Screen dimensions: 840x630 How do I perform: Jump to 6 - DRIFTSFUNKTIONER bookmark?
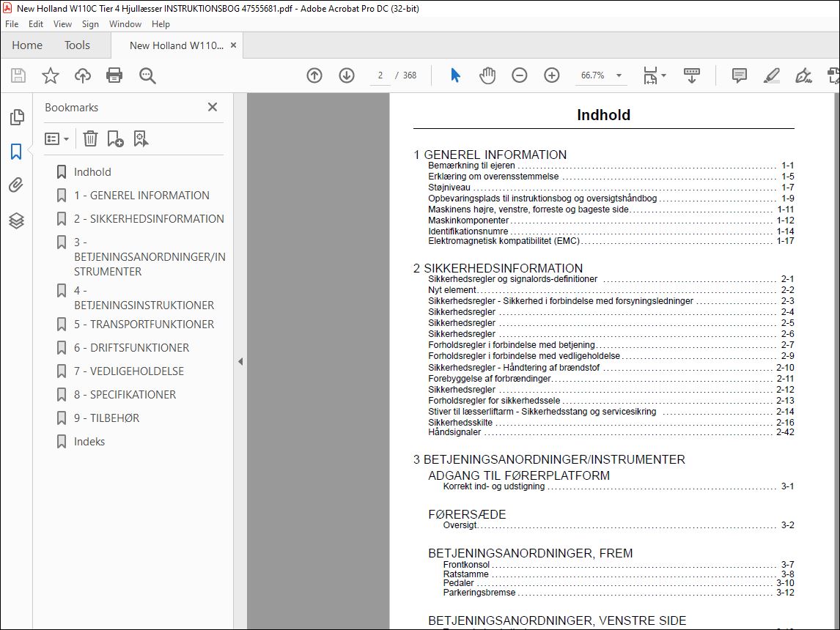point(132,348)
